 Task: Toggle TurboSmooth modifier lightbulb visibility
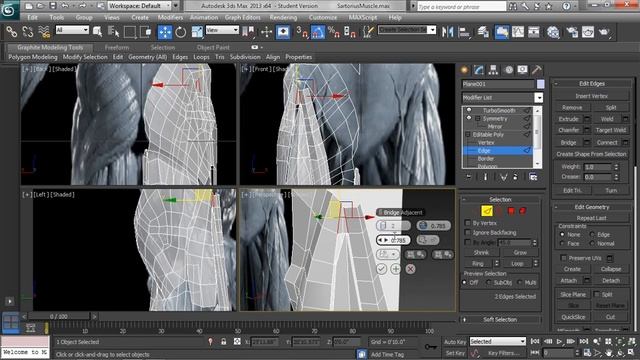(469, 110)
